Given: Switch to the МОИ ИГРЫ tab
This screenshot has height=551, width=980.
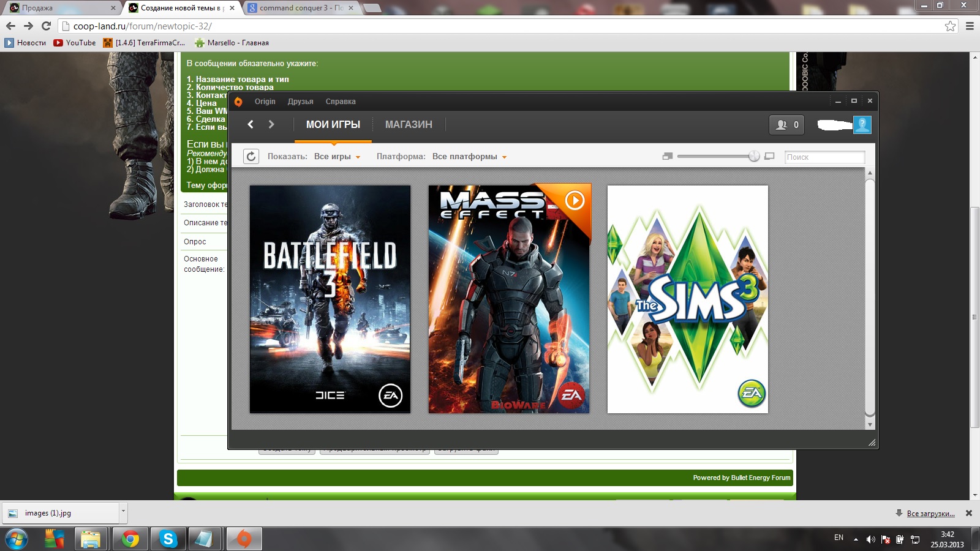Looking at the screenshot, I should click(333, 124).
